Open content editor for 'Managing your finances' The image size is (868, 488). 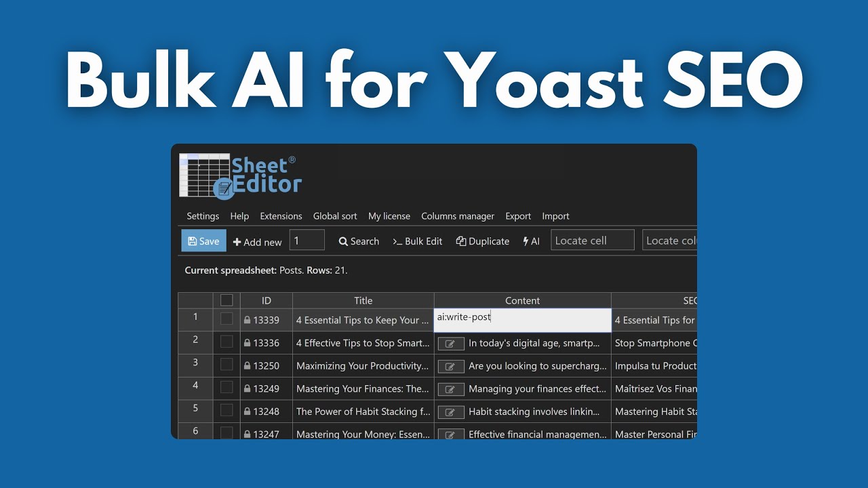451,389
